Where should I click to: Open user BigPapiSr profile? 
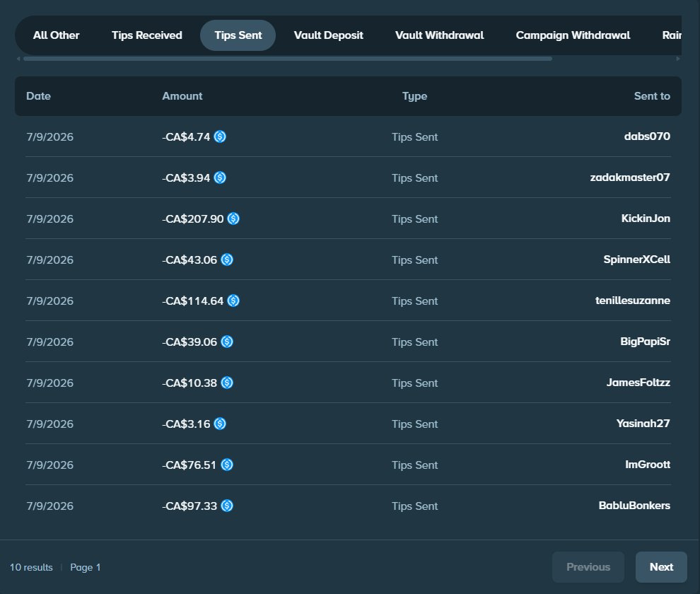pyautogui.click(x=645, y=342)
